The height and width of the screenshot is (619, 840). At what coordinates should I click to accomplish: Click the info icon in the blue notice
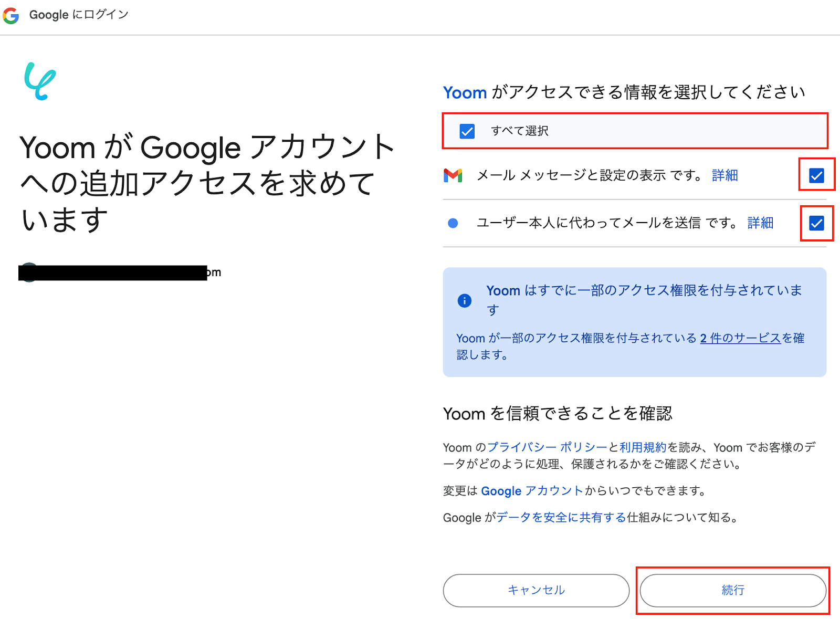pos(464,301)
